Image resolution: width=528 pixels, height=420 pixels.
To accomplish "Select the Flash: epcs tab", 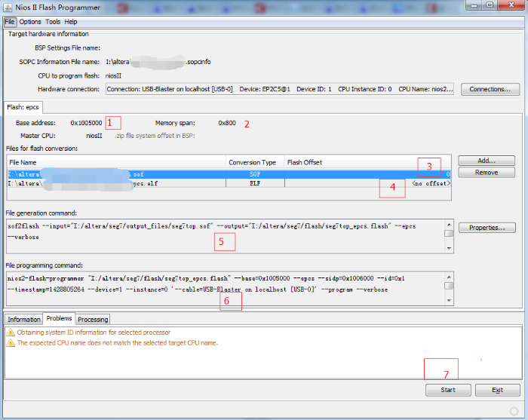I will [x=22, y=106].
